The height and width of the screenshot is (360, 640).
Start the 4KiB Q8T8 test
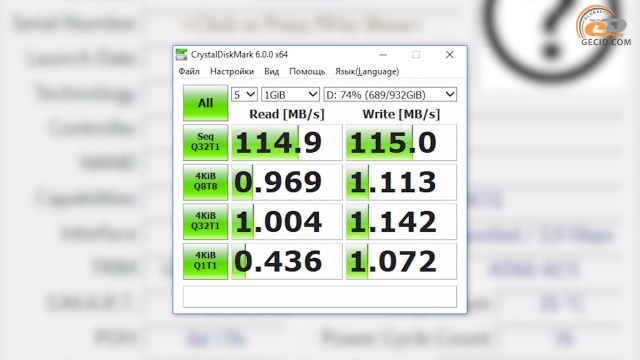point(205,182)
